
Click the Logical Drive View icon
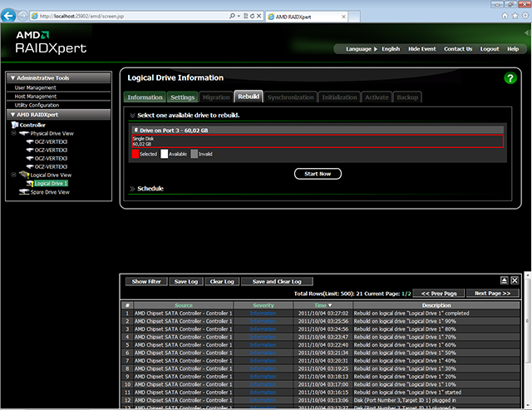point(24,175)
